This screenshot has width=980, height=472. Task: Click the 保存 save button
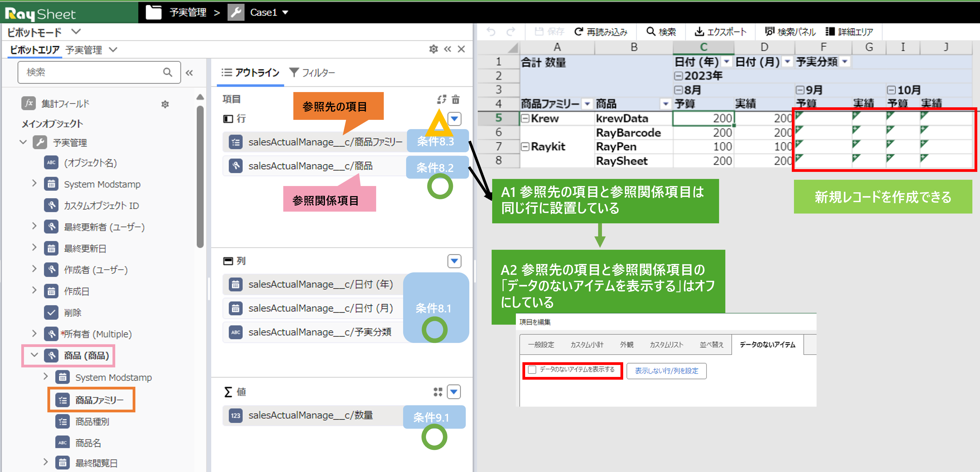tap(549, 32)
